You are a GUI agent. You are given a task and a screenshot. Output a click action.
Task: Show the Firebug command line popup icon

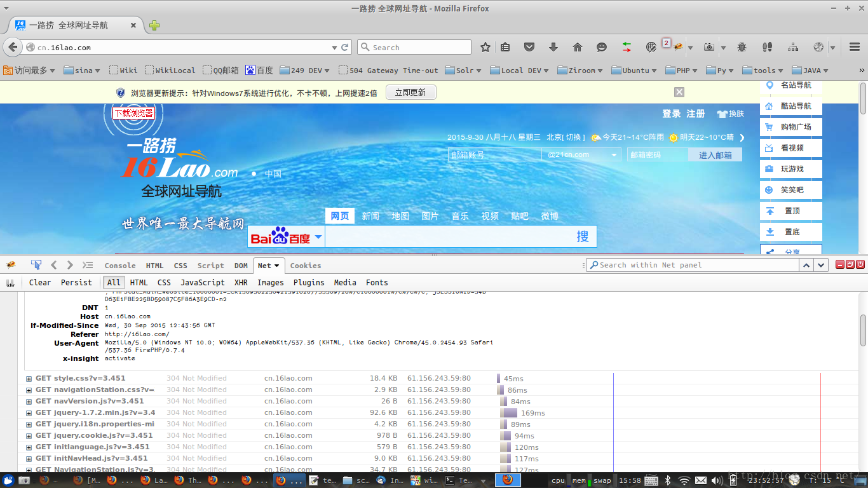click(88, 265)
